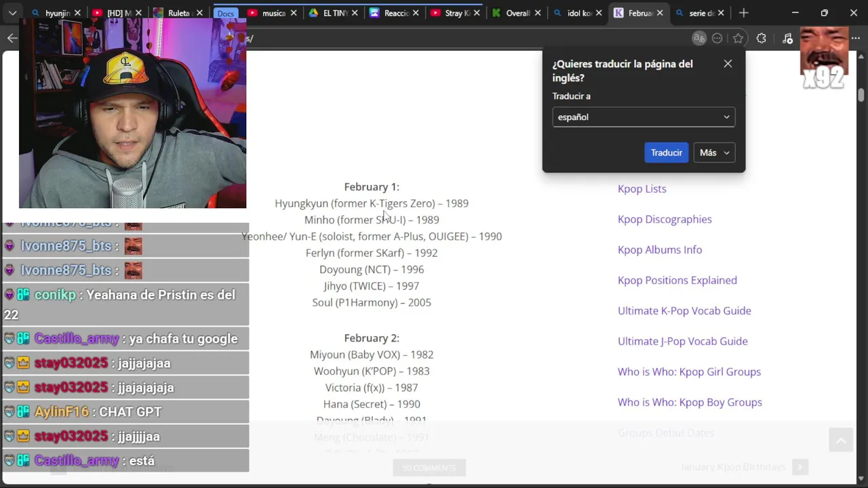Click the Castillo_army 'ya chafa tu google' message
Viewport: 868px width, 488px height.
[x=126, y=338]
